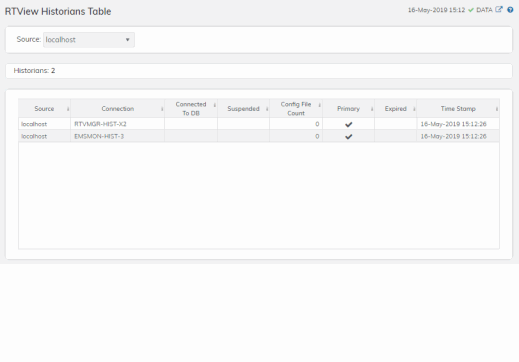This screenshot has height=362, width=519.
Task: Click Expired cell for RTVMGR-HIST-X2 row
Action: [395, 124]
